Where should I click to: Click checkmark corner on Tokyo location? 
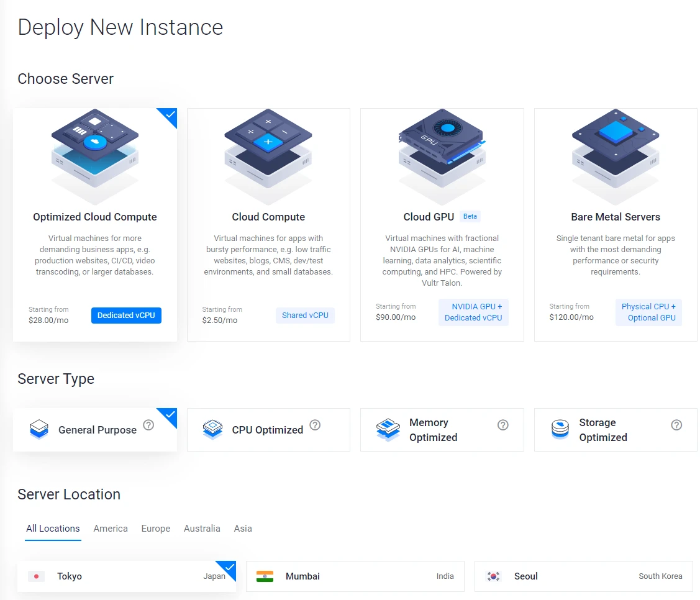click(229, 568)
